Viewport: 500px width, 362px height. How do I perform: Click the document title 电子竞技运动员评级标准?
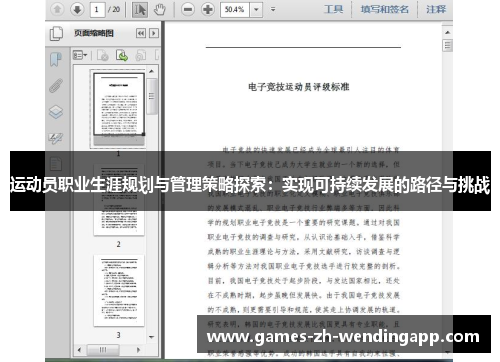pos(299,87)
